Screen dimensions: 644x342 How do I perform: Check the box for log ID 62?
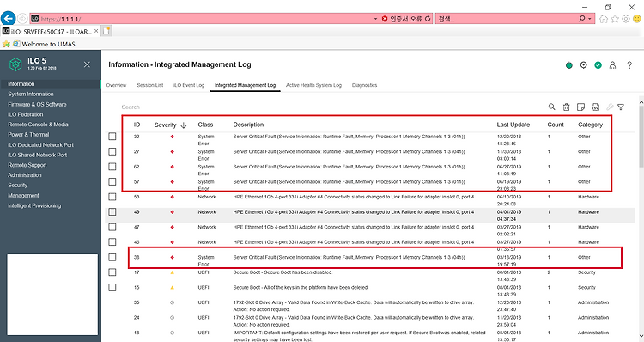pos(112,167)
